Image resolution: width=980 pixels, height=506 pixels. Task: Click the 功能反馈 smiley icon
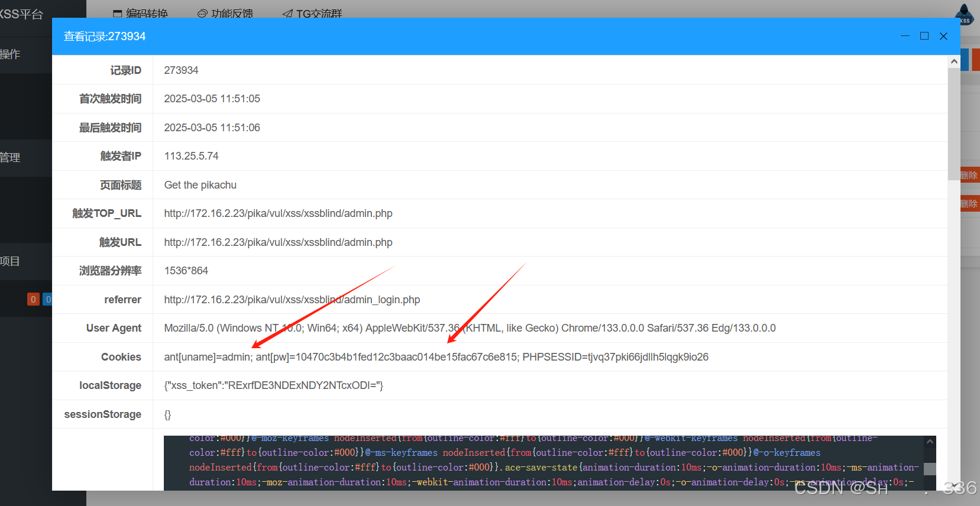pyautogui.click(x=202, y=14)
